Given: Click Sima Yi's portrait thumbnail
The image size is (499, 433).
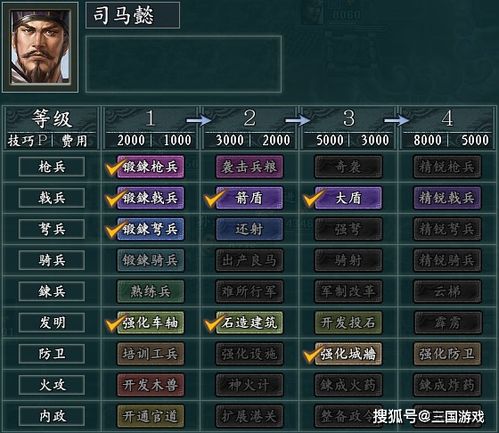Looking at the screenshot, I should tap(40, 47).
